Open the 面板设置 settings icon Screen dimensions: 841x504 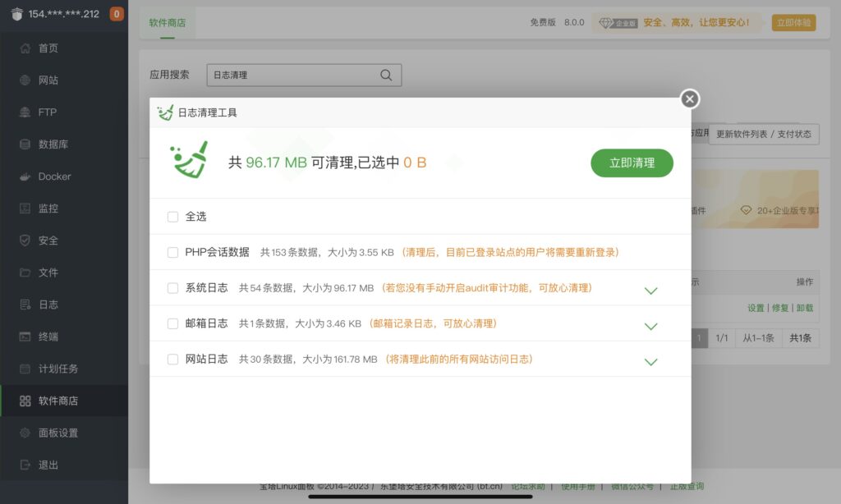pyautogui.click(x=25, y=433)
